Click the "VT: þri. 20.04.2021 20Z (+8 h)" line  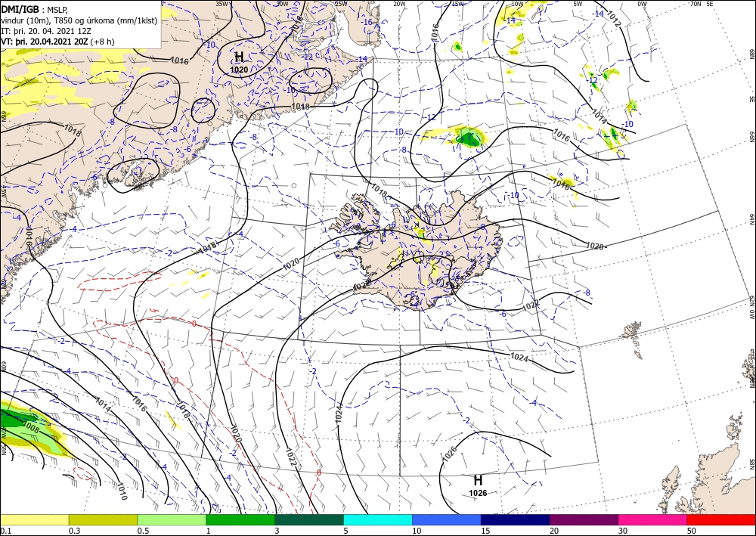tap(57, 42)
